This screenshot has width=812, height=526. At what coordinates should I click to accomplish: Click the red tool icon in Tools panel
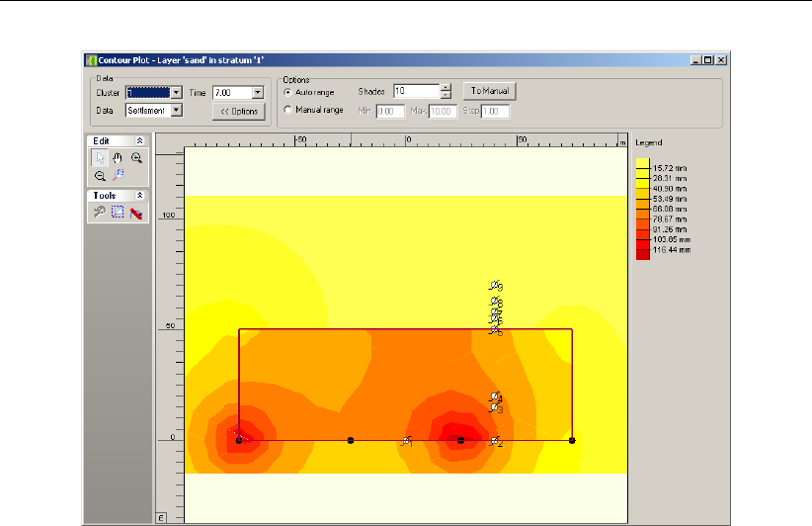point(136,212)
